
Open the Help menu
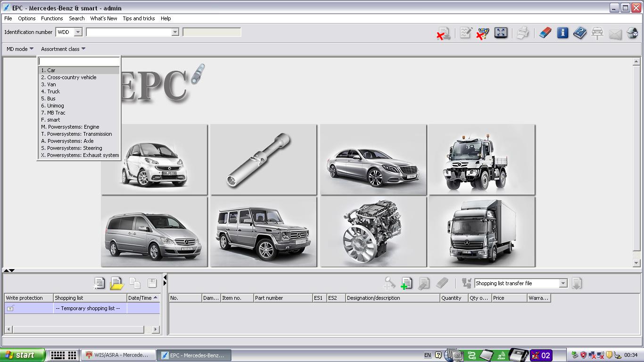point(165,18)
